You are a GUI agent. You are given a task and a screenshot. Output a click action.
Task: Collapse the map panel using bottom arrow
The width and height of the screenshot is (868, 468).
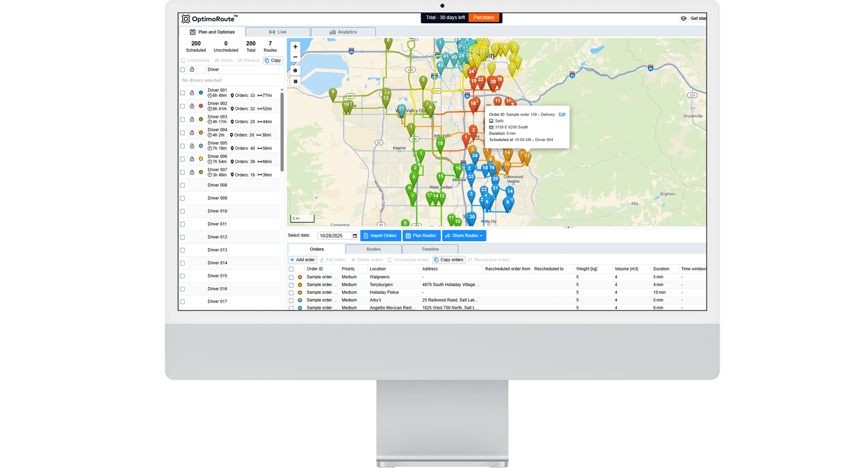tap(568, 227)
